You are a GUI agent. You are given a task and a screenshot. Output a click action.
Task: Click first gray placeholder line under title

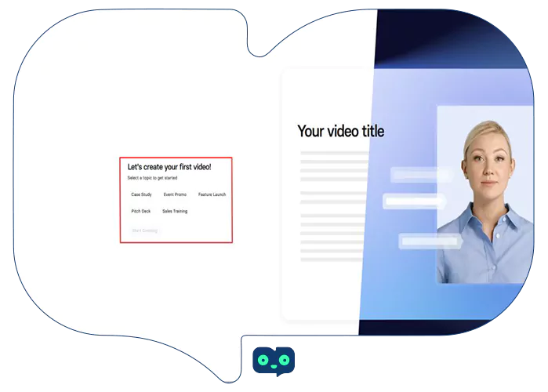(333, 152)
